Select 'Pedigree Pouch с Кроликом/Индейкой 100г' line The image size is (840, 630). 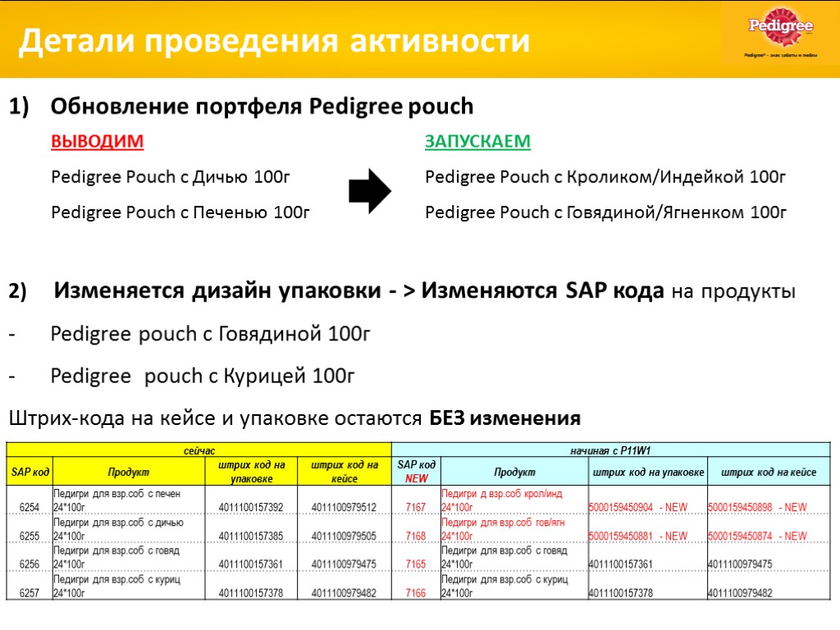(605, 177)
